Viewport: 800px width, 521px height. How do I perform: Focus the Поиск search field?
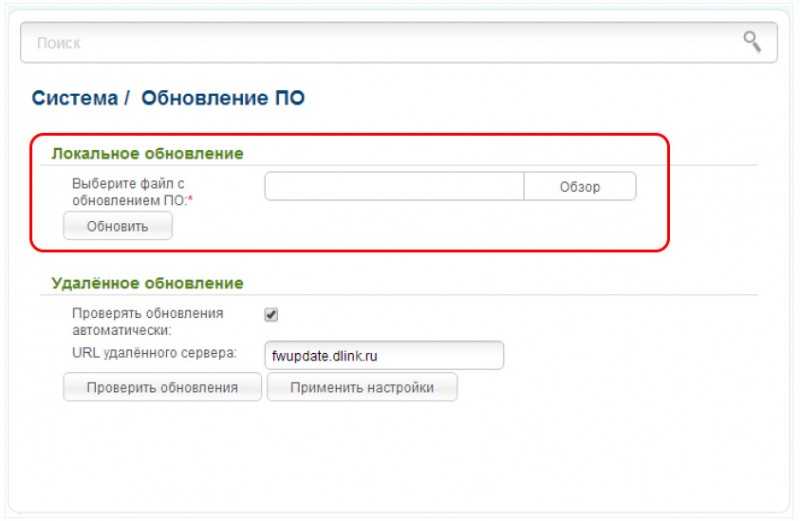398,43
